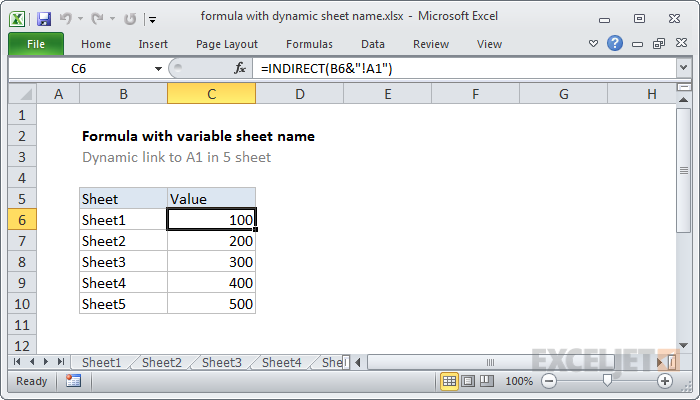The height and width of the screenshot is (400, 700).
Task: Open the Name Box dropdown arrow
Action: [158, 68]
